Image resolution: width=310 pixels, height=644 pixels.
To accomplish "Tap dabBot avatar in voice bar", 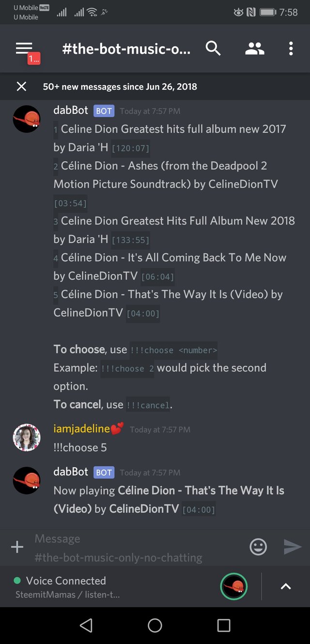I will 234,587.
